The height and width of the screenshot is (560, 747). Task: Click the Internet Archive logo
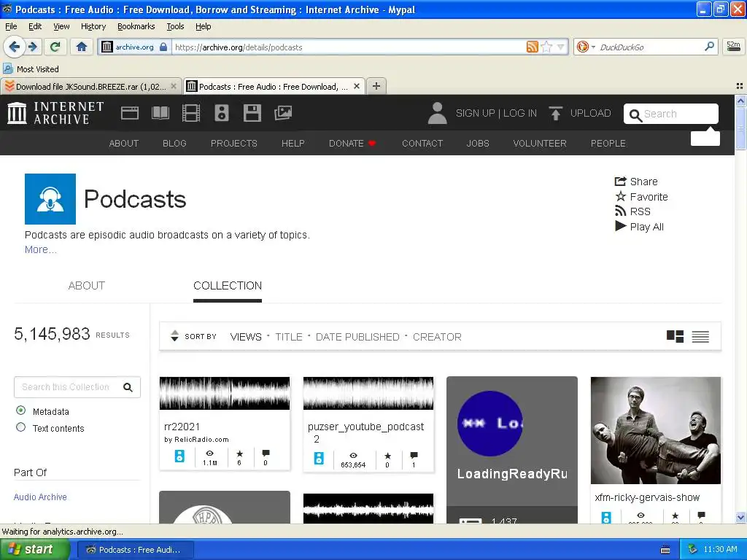(x=55, y=113)
